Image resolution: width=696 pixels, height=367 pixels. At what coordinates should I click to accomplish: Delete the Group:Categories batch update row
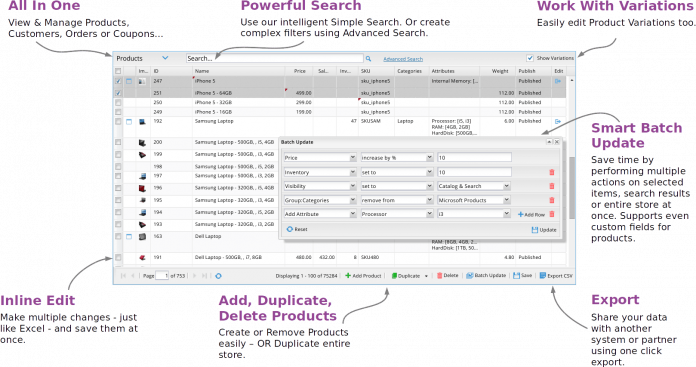(552, 200)
